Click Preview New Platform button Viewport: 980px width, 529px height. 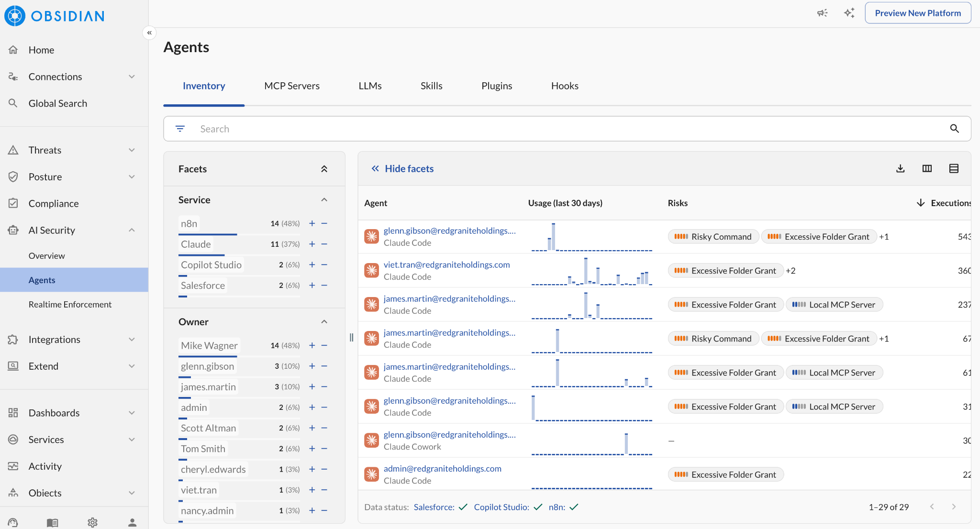point(918,13)
